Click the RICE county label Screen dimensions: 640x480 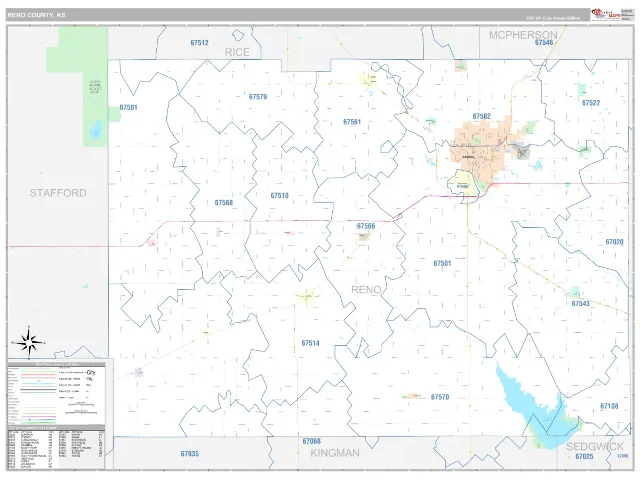[x=237, y=52]
